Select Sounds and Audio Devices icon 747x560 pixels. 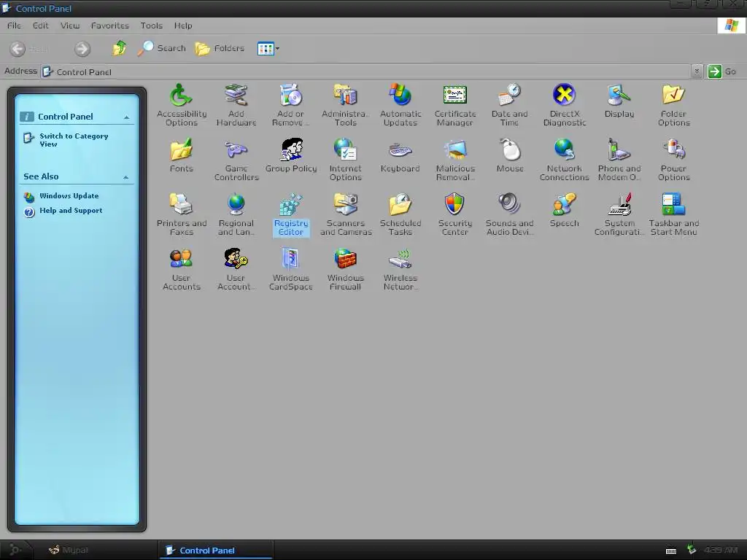(509, 214)
